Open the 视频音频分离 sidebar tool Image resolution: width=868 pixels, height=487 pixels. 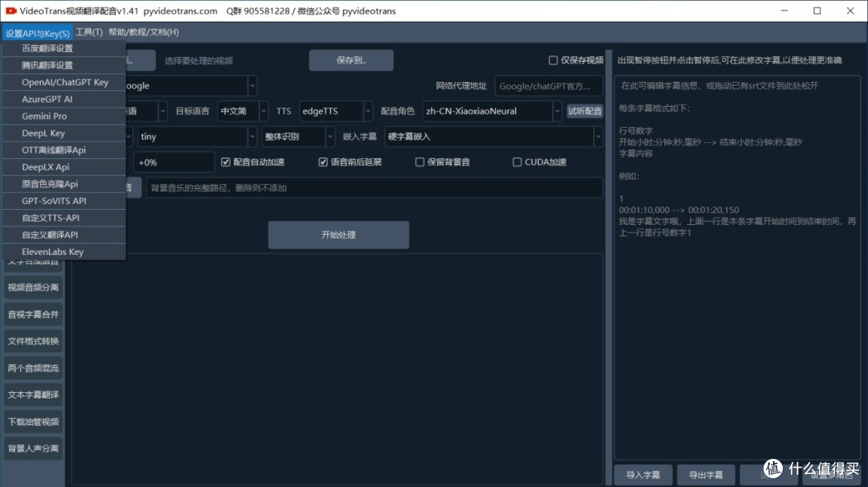pos(33,287)
